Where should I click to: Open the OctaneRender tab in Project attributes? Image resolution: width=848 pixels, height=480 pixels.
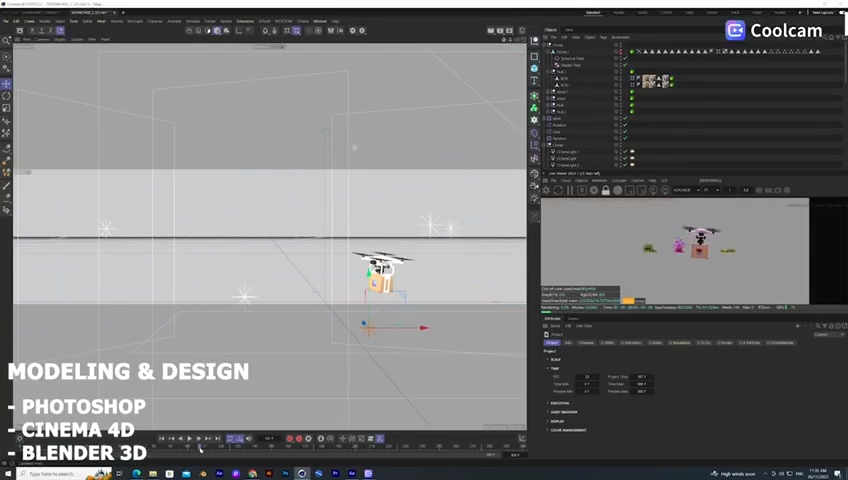(x=780, y=343)
